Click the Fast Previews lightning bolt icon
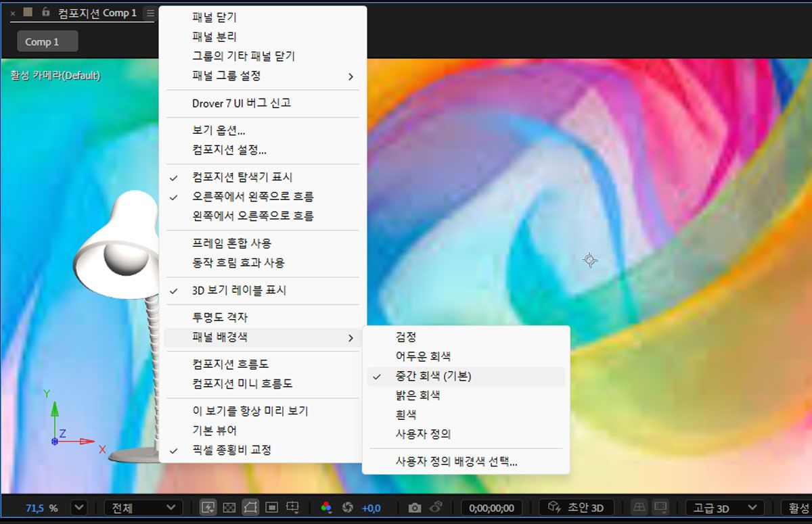812x524 pixels. click(x=207, y=508)
